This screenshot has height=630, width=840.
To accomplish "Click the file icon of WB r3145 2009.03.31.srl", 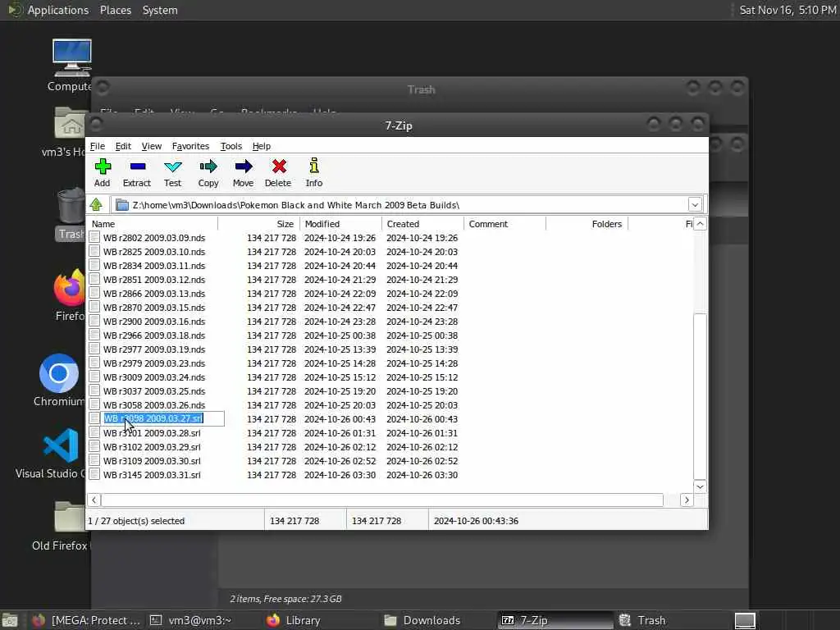I will tap(94, 474).
